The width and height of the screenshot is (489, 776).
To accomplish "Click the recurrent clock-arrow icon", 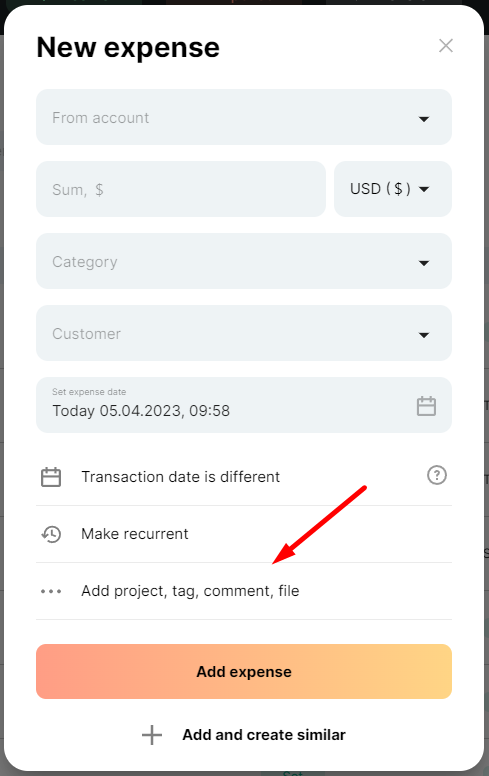I will pos(51,534).
